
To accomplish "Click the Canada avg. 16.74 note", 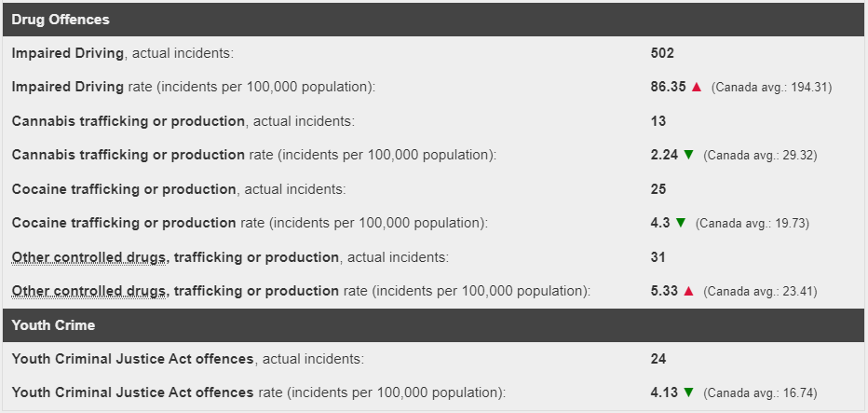I will (760, 393).
